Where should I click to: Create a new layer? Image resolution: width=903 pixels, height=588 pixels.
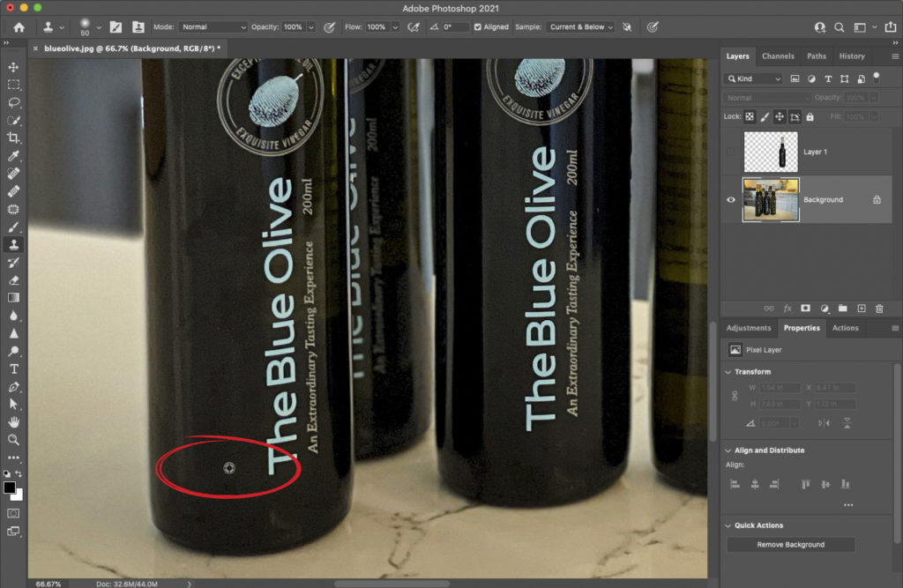pyautogui.click(x=862, y=309)
